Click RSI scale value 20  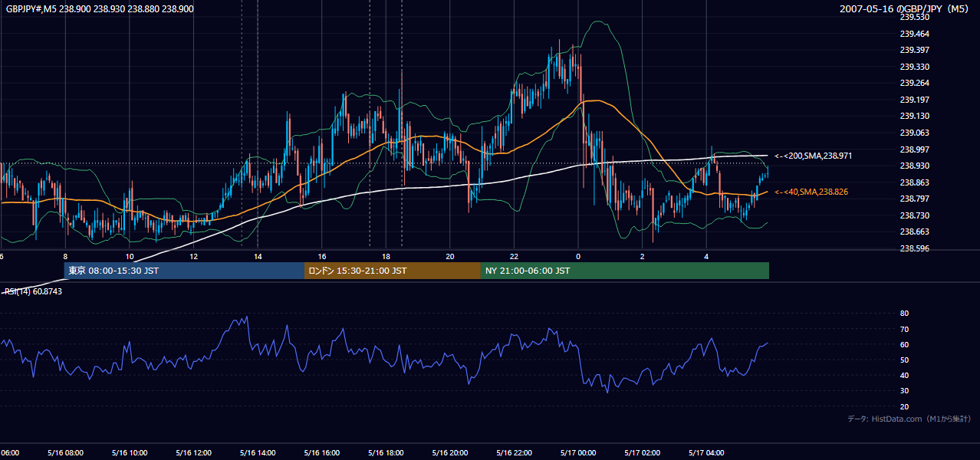pyautogui.click(x=904, y=406)
